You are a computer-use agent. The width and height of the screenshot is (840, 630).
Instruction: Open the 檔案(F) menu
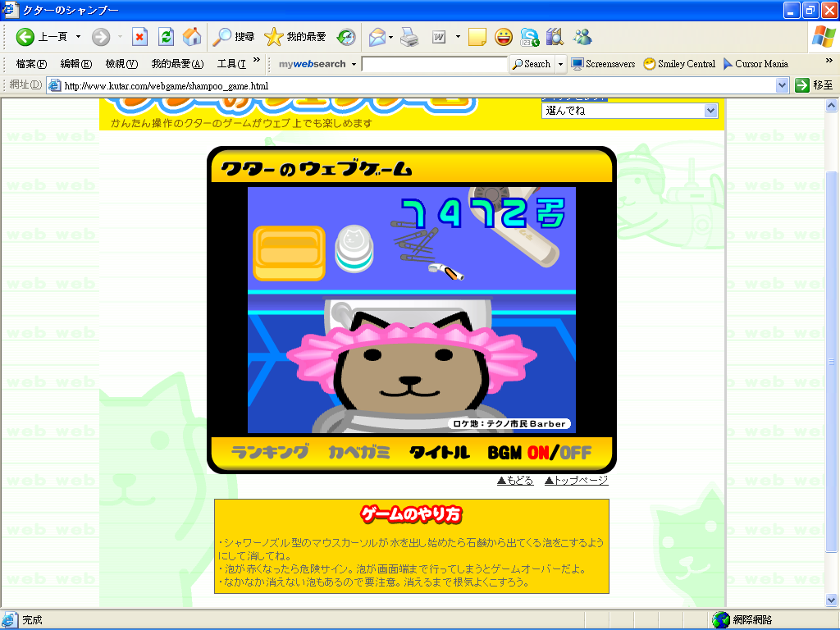31,64
